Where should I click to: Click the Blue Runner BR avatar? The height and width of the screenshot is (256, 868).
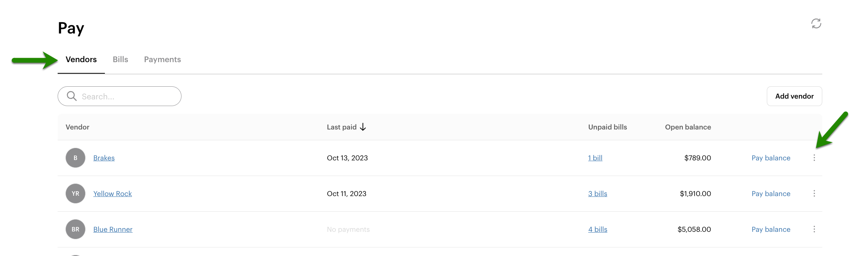point(75,229)
